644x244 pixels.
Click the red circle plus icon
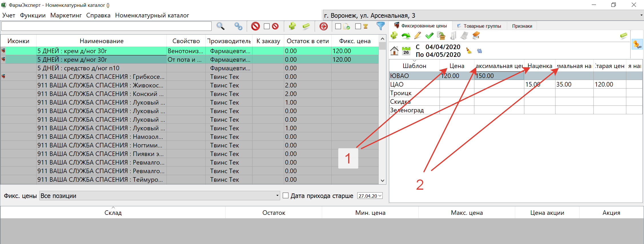tap(323, 27)
